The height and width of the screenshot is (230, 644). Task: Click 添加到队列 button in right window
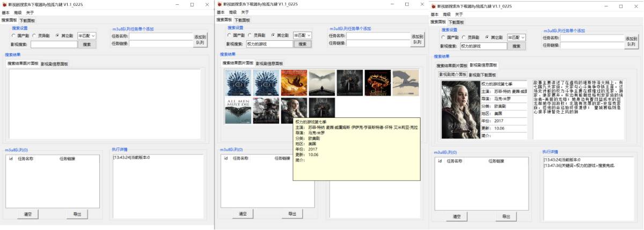click(631, 42)
